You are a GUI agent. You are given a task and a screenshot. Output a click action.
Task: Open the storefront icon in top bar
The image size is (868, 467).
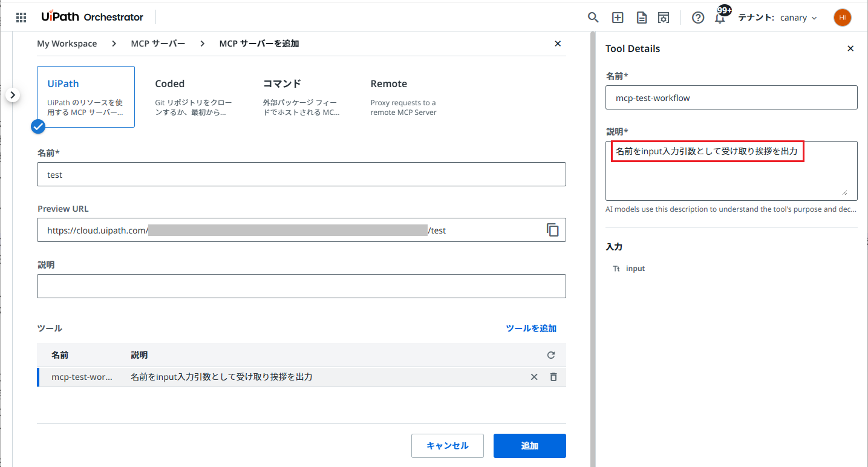point(664,18)
